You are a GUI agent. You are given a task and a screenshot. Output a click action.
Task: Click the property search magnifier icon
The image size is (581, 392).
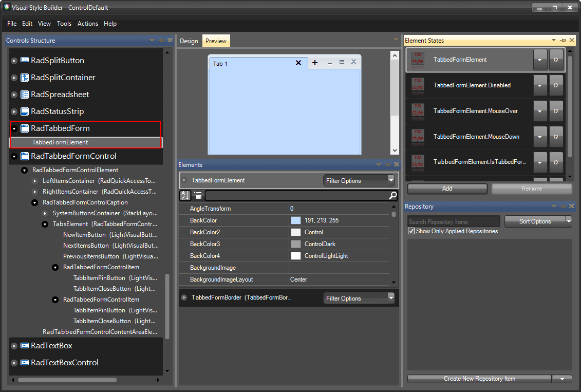click(393, 195)
